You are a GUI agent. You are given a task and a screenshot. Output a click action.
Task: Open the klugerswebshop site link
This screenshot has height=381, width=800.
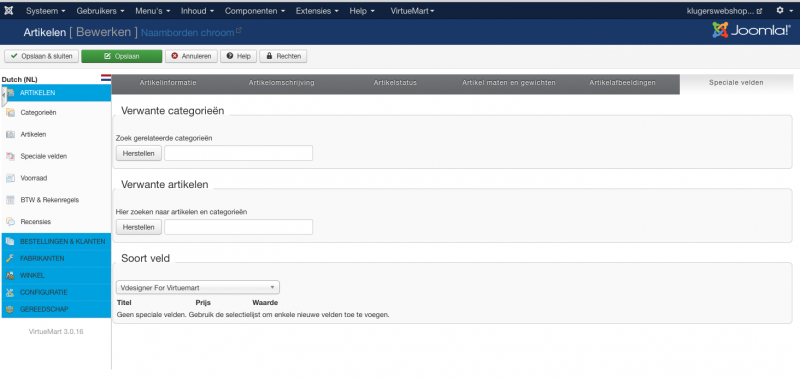pos(724,11)
